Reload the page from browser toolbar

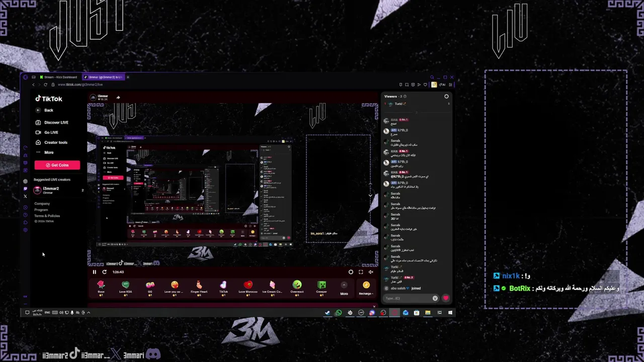click(45, 84)
